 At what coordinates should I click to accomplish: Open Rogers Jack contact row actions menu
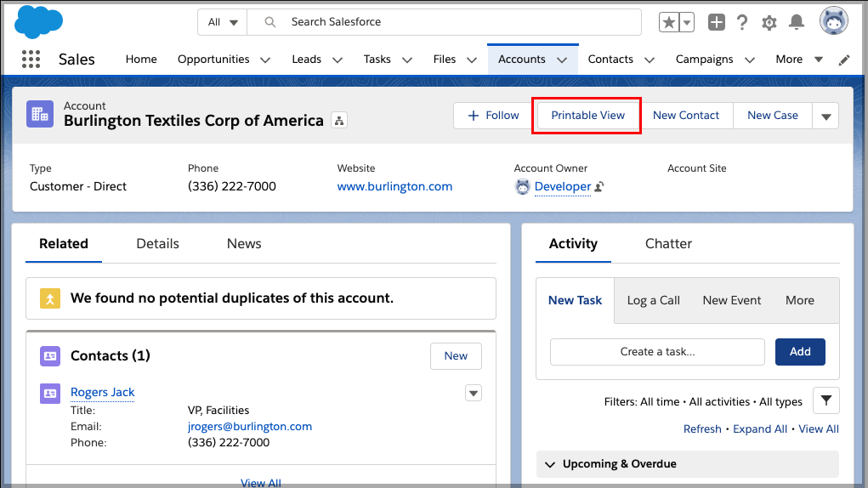coord(474,393)
